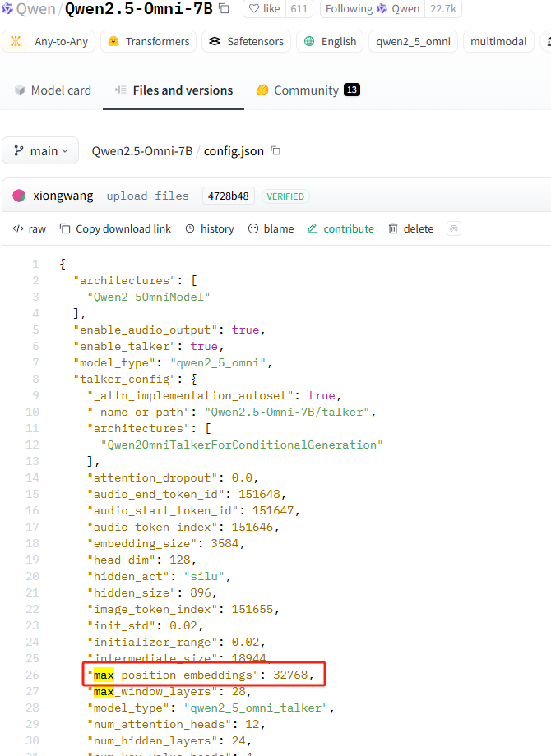
Task: Select the Transformers library tag
Action: pos(149,41)
